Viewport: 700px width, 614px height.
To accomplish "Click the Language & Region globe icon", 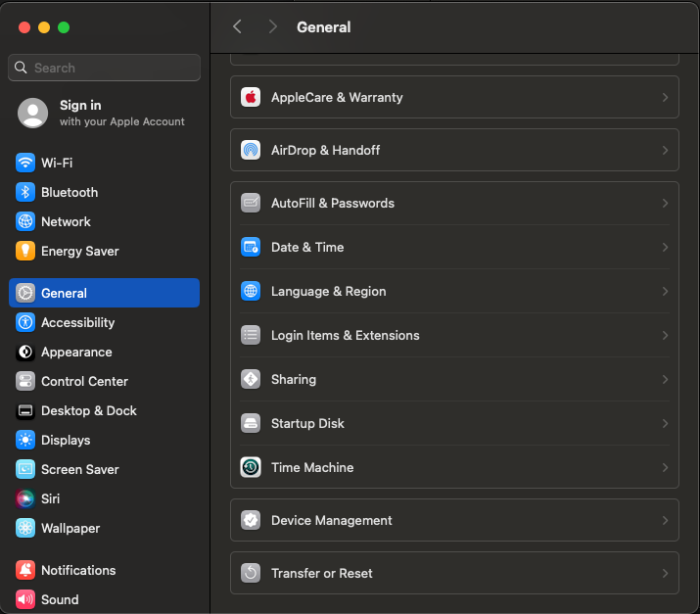I will click(251, 291).
